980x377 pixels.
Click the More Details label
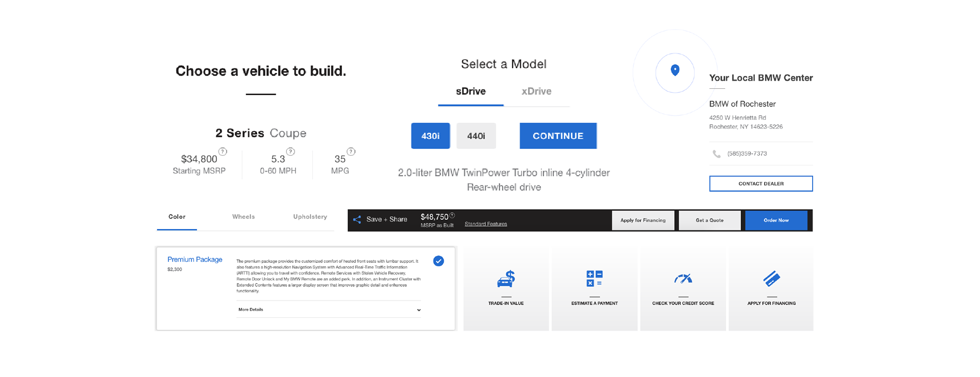point(251,310)
